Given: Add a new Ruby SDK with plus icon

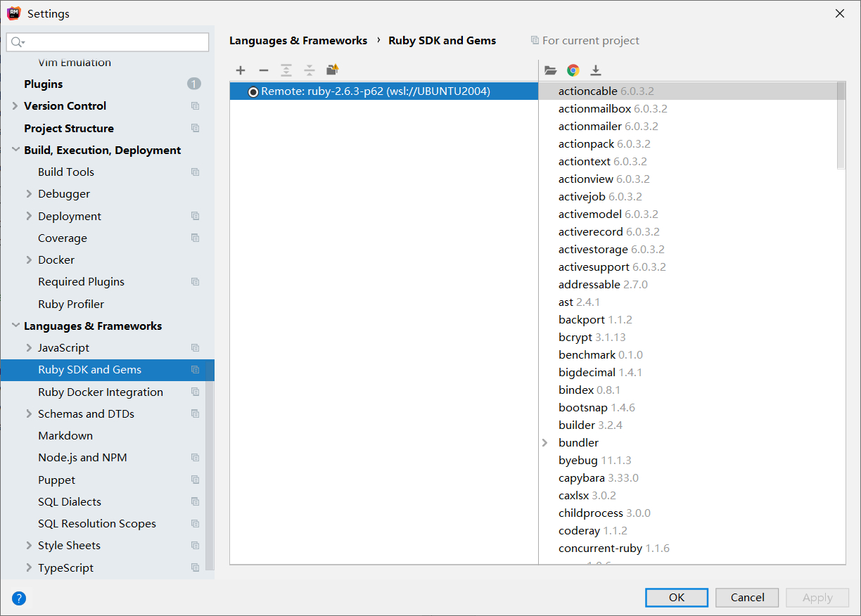Looking at the screenshot, I should [241, 70].
